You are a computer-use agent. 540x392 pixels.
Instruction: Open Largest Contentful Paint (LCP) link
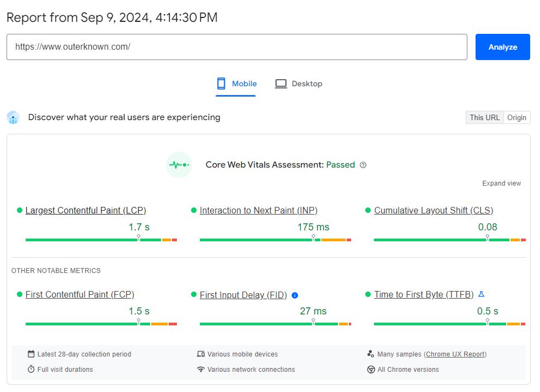click(86, 211)
